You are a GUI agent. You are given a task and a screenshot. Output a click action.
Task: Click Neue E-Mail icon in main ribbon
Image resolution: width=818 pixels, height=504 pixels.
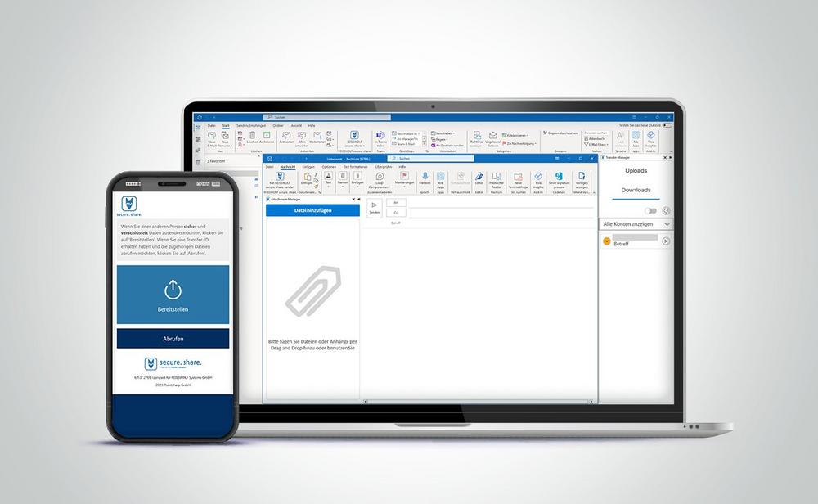[x=212, y=136]
